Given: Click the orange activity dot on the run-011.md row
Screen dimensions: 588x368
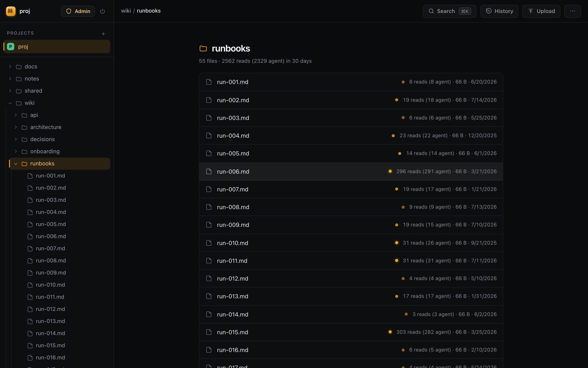Looking at the screenshot, I should pyautogui.click(x=396, y=260).
